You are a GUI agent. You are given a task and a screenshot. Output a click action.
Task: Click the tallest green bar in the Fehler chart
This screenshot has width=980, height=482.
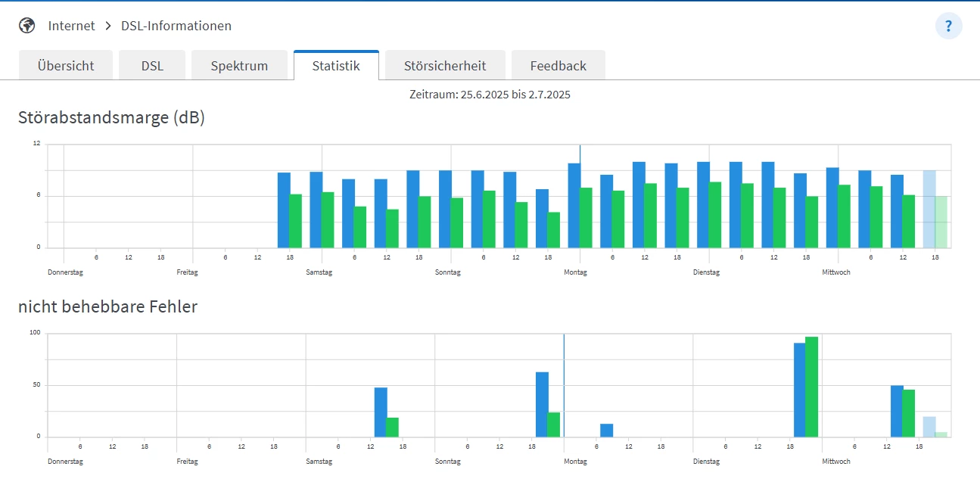coord(811,387)
